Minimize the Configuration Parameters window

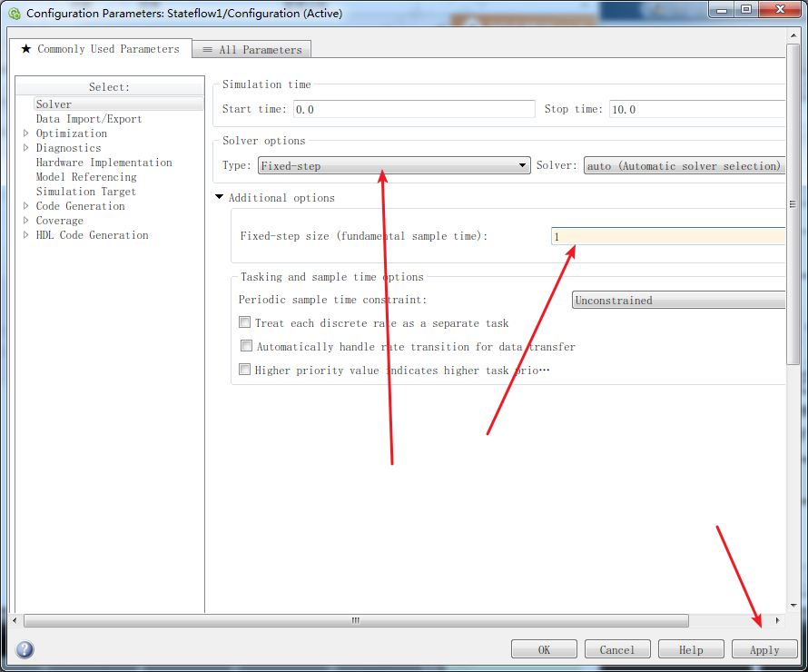point(722,10)
